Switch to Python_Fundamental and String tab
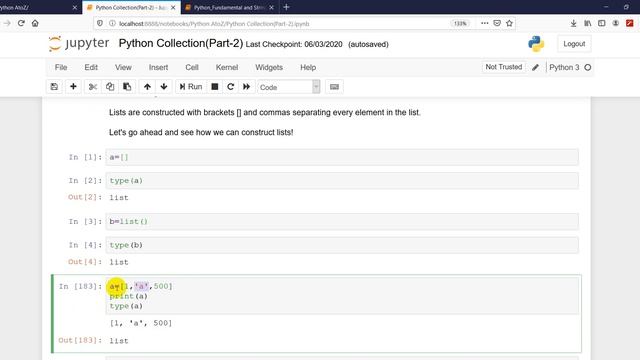The height and width of the screenshot is (360, 640). pyautogui.click(x=230, y=7)
